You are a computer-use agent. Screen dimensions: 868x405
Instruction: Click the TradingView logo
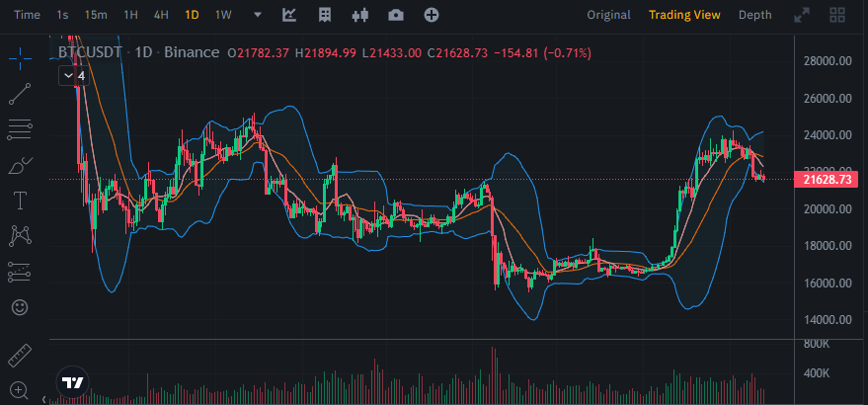click(72, 382)
